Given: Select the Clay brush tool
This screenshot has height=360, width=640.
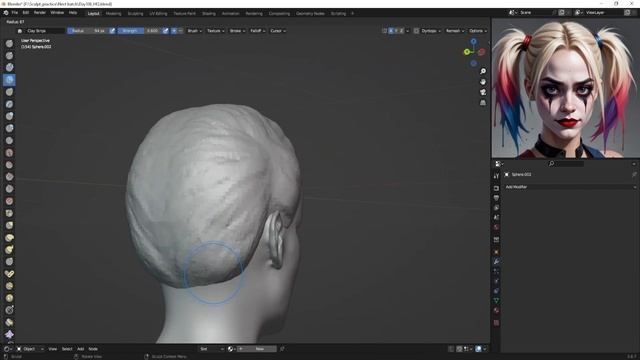Looking at the screenshot, I should click(9, 67).
